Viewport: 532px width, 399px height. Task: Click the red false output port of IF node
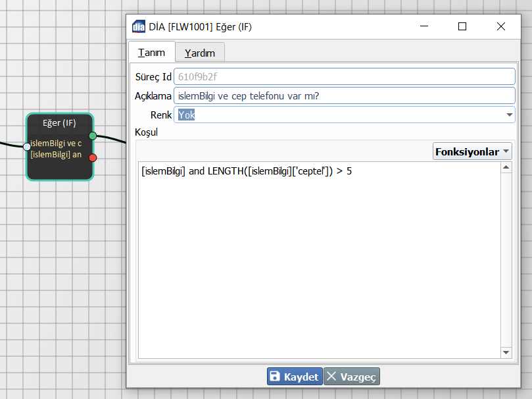tap(93, 157)
